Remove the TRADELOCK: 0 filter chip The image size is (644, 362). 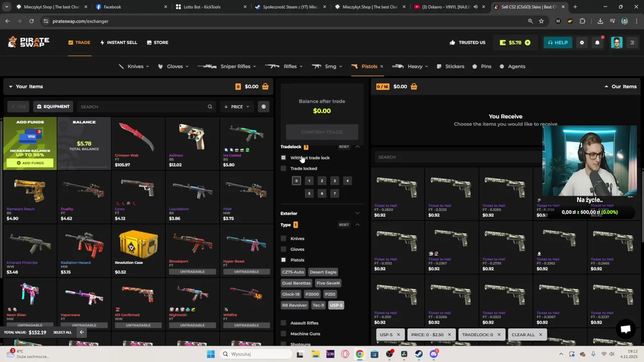499,334
